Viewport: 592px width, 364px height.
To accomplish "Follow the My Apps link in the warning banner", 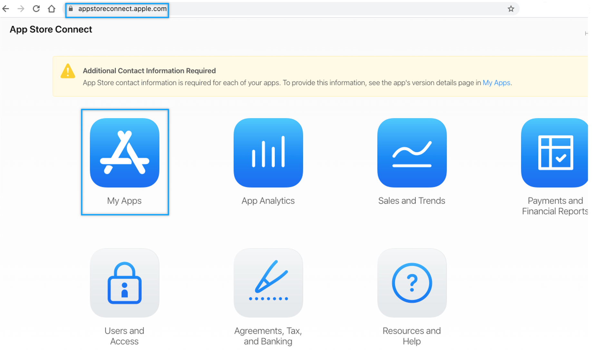I will pos(496,83).
